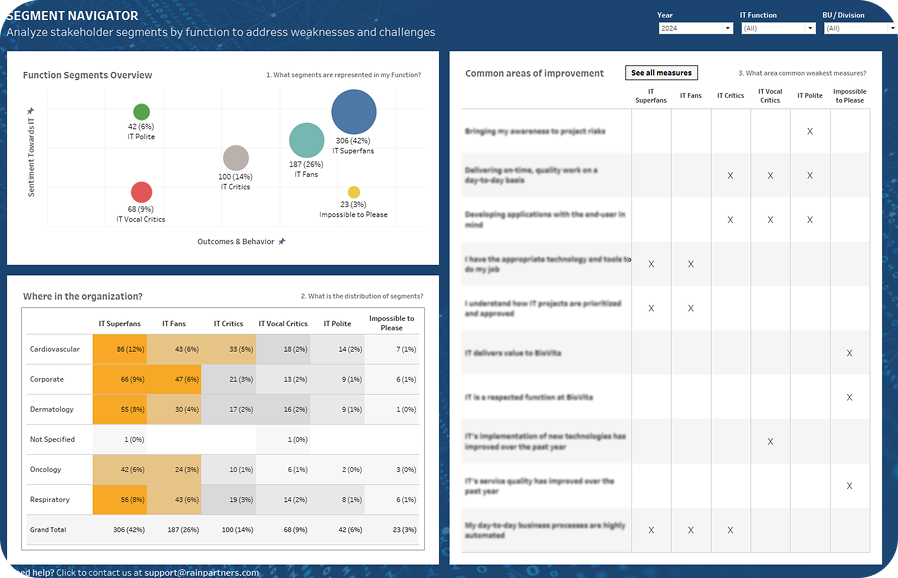
Task: Select the IT Polite green bubble
Action: [x=140, y=112]
